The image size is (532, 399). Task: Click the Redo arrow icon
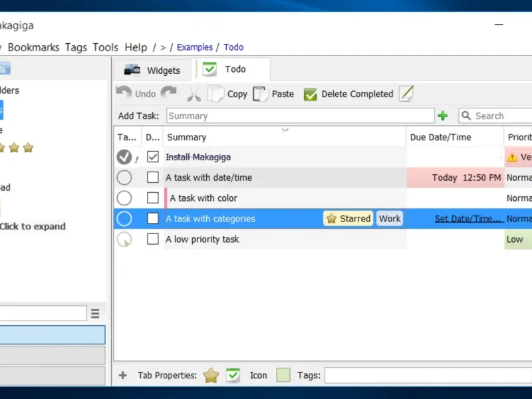(169, 93)
